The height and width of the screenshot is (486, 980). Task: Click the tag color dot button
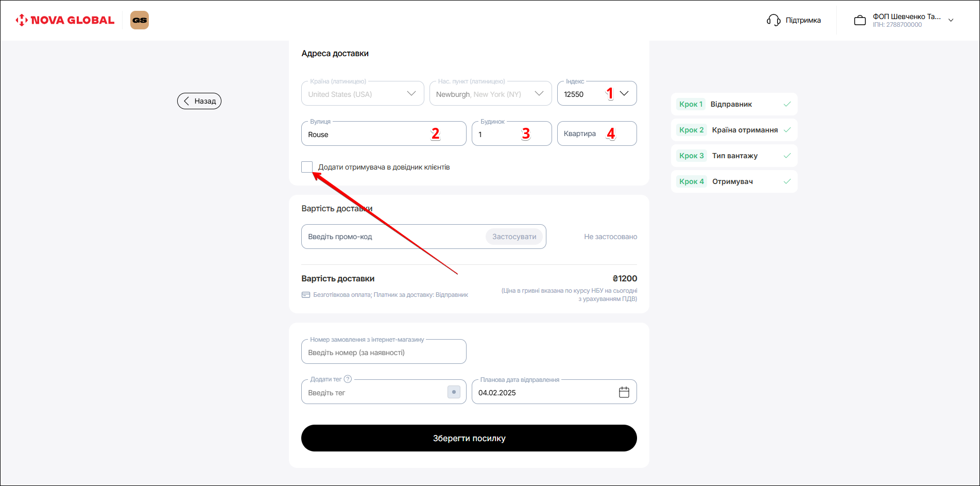click(x=454, y=392)
